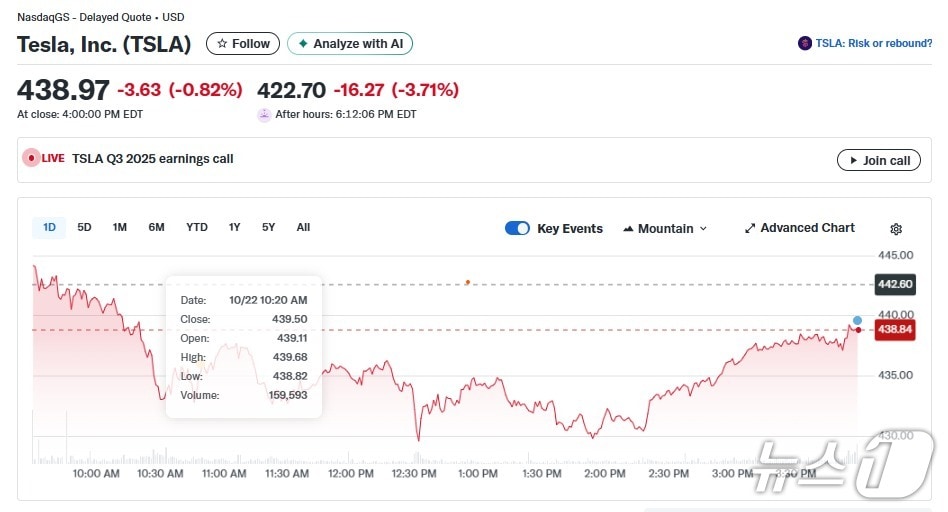This screenshot has height=512, width=948.
Task: Click the chart settings gear icon
Action: [x=896, y=229]
